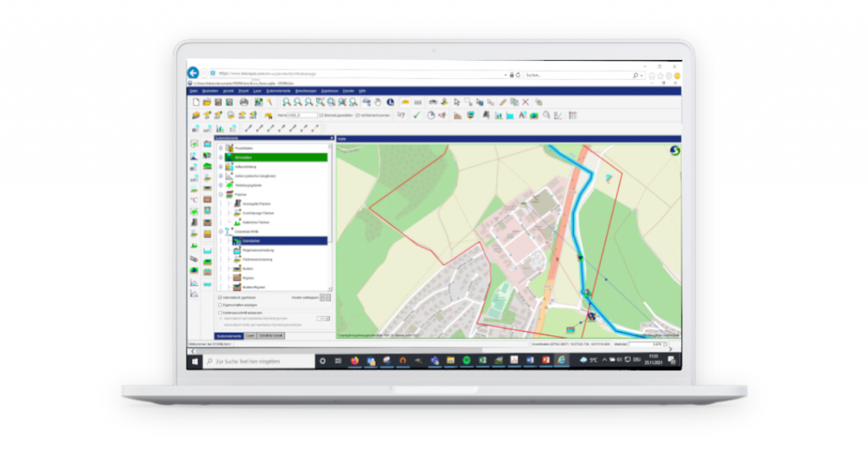Expand the Teileinzugsgebiete tree node
Image resolution: width=868 pixels, height=454 pixels.
(220, 185)
